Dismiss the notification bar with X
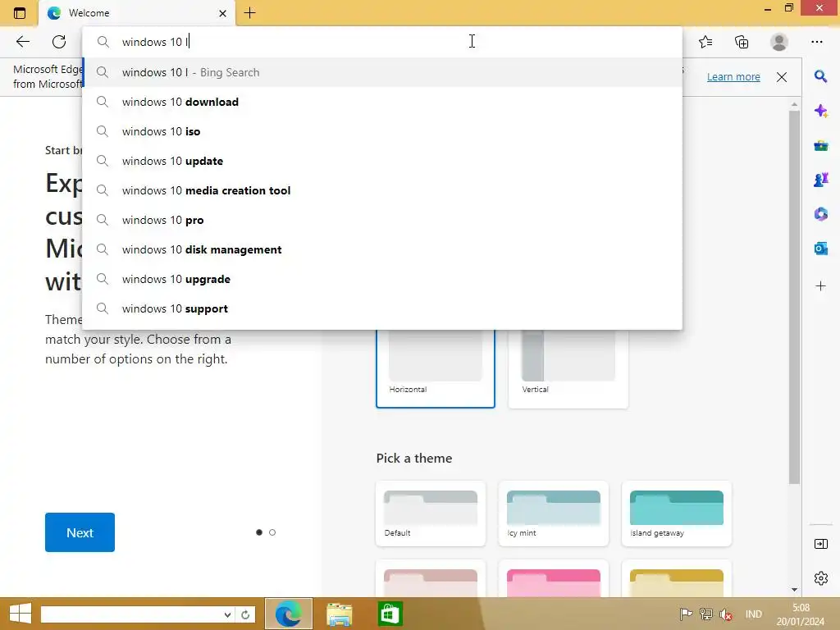 tap(782, 76)
